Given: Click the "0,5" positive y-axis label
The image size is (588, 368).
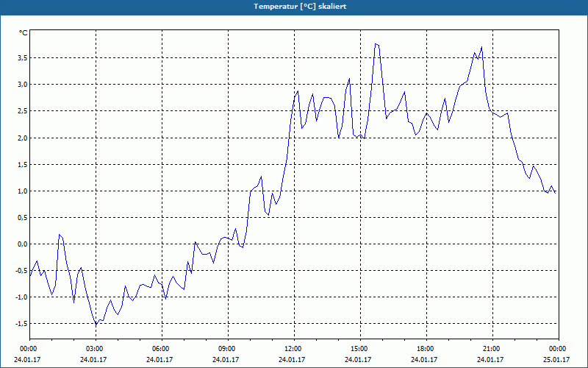Looking at the screenshot, I should coord(23,217).
